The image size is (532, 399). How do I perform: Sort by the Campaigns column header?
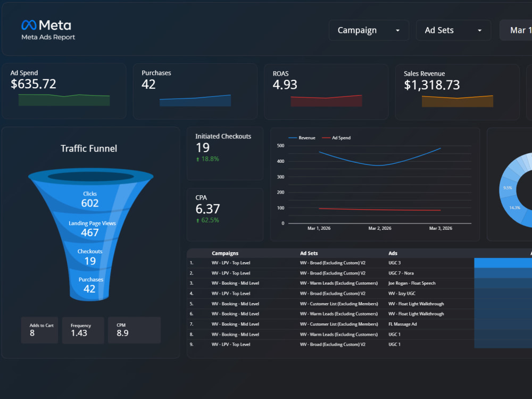[225, 253]
